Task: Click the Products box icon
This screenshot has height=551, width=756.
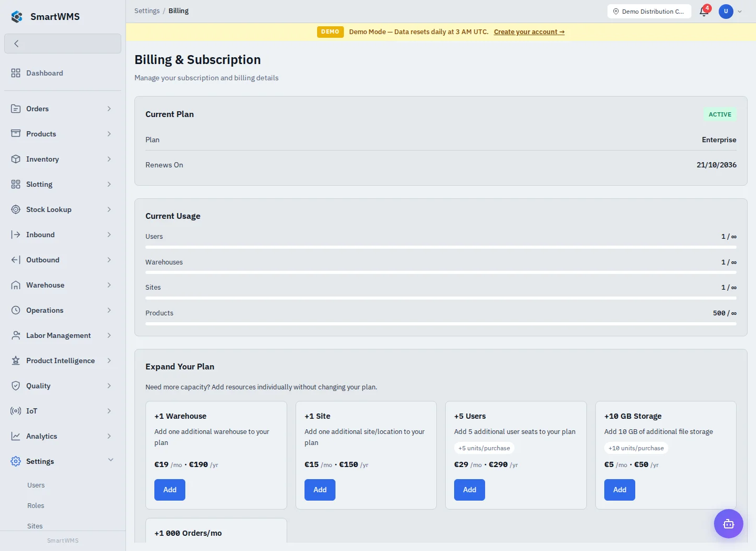Action: tap(16, 134)
